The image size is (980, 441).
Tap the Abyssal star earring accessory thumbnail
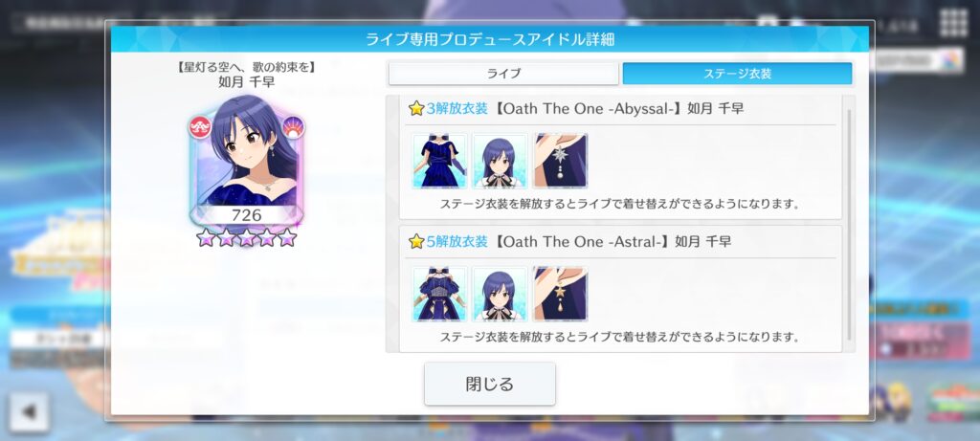pos(560,161)
